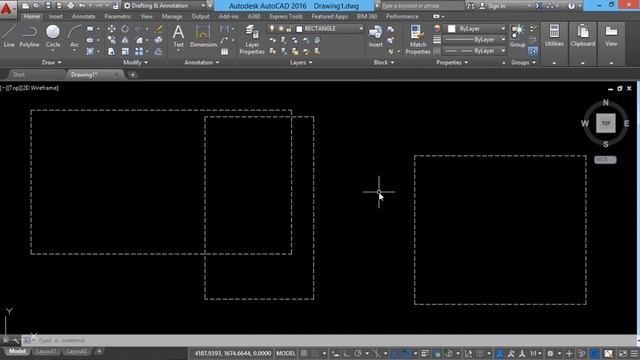Click the new drawing tab plus button
640x360 pixels.
pyautogui.click(x=133, y=75)
